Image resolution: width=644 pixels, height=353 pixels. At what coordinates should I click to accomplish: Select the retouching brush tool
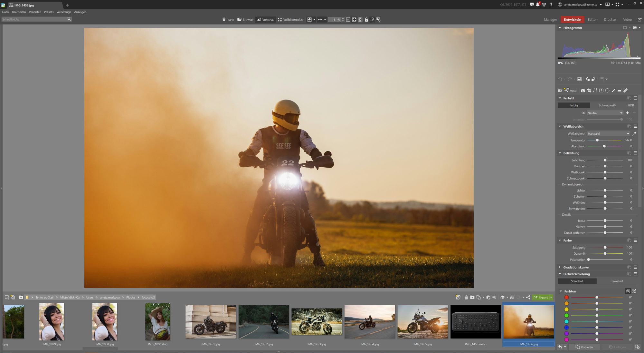click(613, 91)
